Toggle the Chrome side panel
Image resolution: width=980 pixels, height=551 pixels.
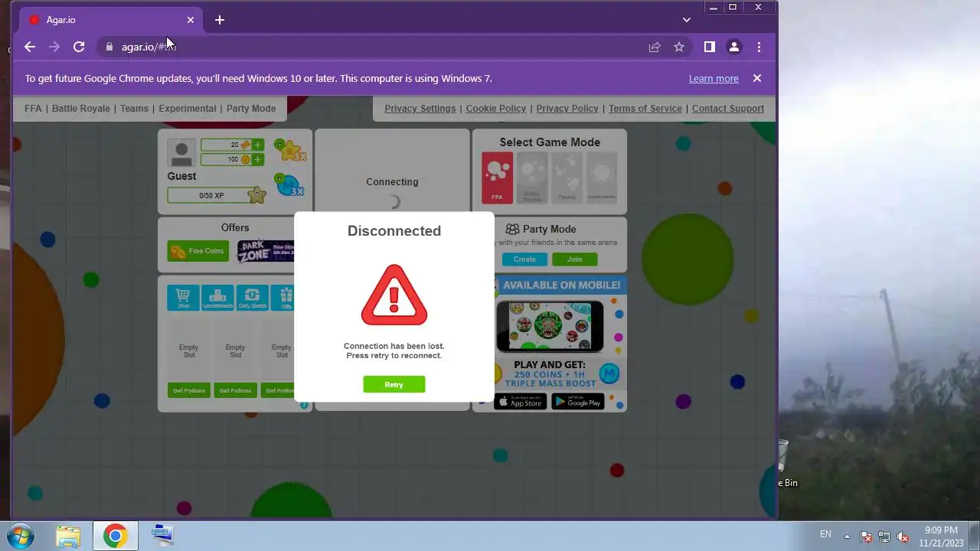[710, 47]
